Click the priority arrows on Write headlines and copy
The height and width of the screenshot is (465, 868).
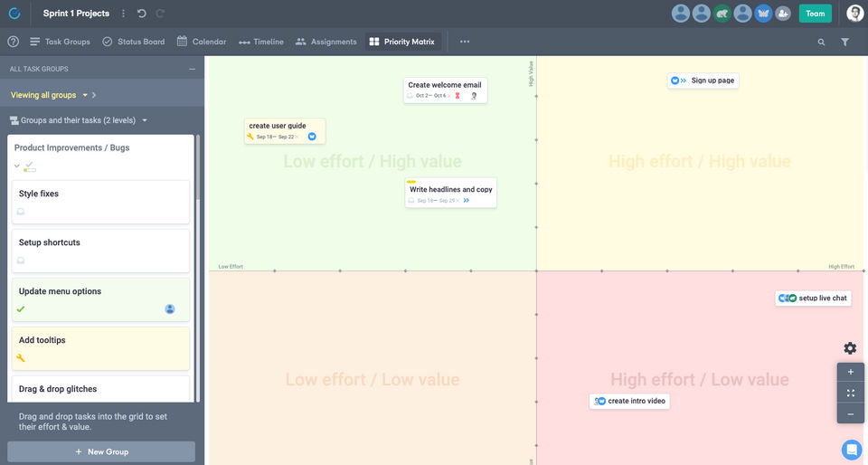[467, 201]
